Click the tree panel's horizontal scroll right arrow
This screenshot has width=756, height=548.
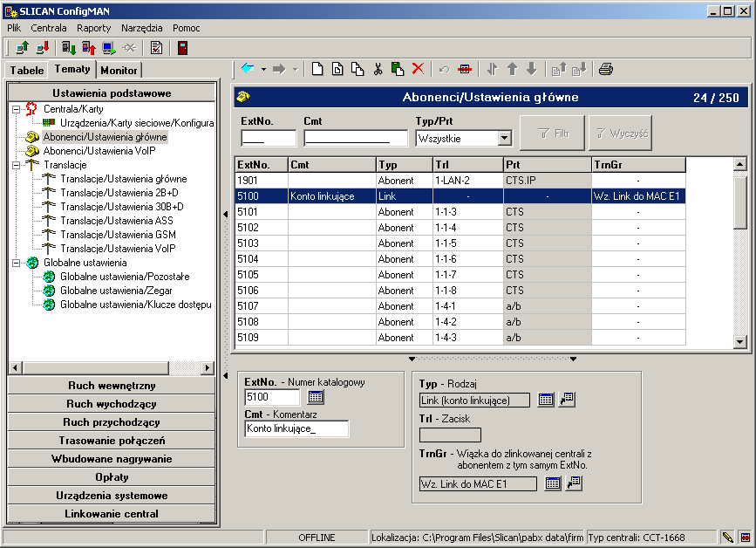[x=208, y=367]
